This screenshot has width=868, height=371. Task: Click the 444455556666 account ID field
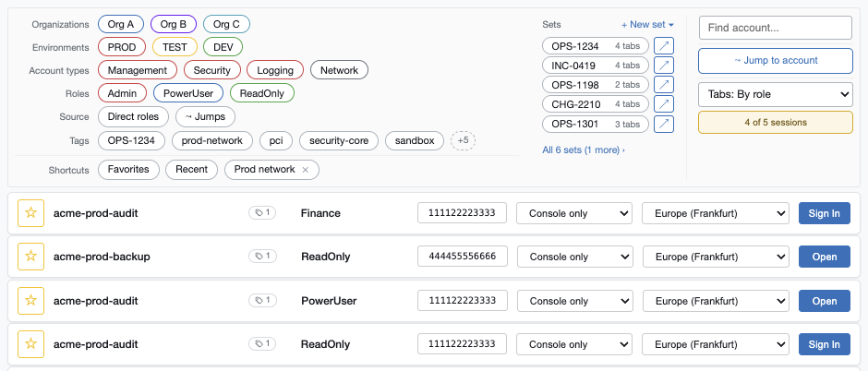pyautogui.click(x=463, y=256)
